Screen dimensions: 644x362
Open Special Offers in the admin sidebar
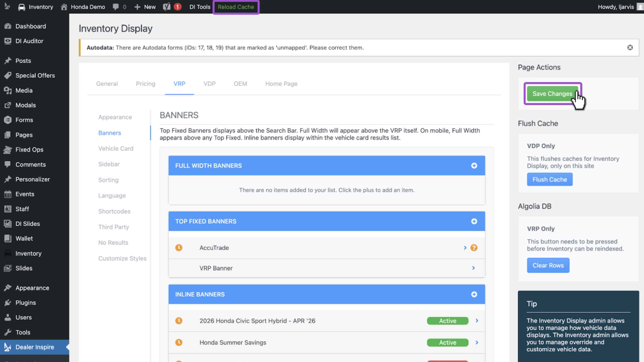tap(35, 76)
